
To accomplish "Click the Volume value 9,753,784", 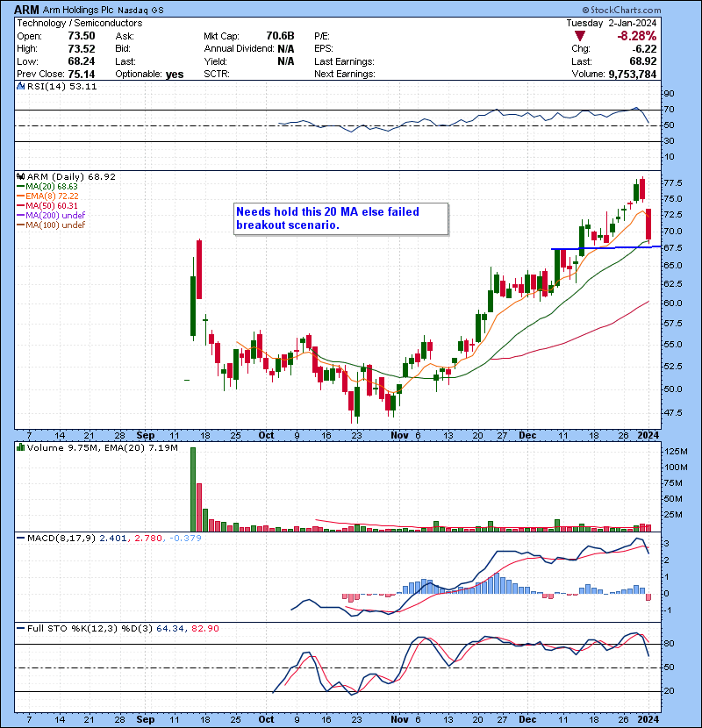I will tap(633, 75).
